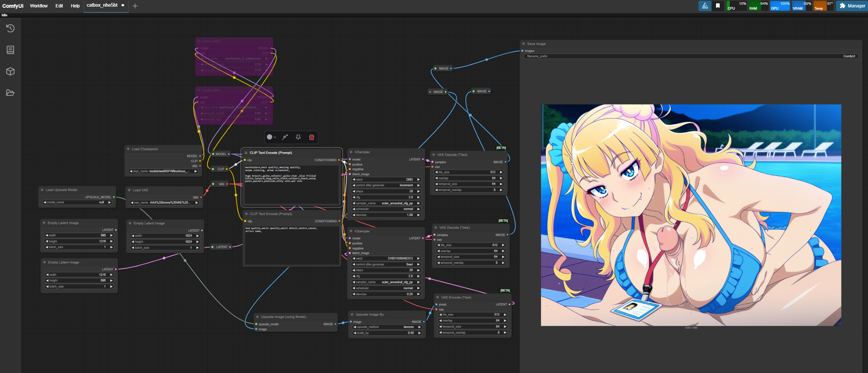Click filename_prefix field in Save Image

(691, 56)
